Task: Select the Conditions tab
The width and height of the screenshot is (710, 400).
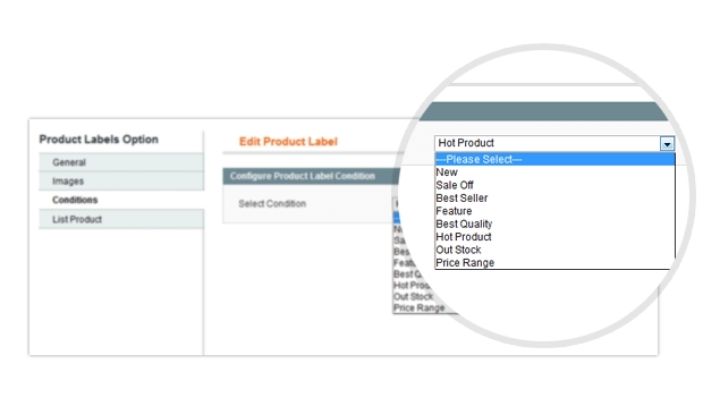Action: [75, 200]
